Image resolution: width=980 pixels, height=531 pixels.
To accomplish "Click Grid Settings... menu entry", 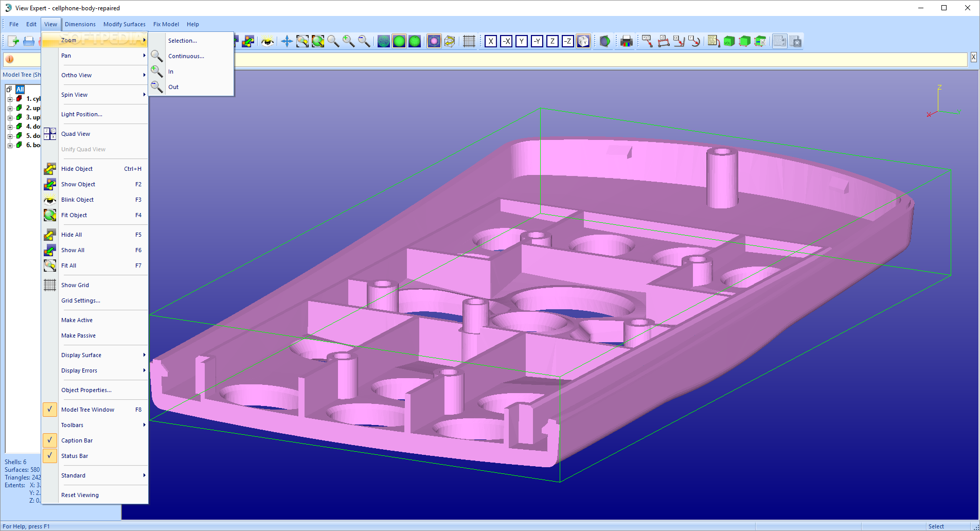I will click(95, 300).
